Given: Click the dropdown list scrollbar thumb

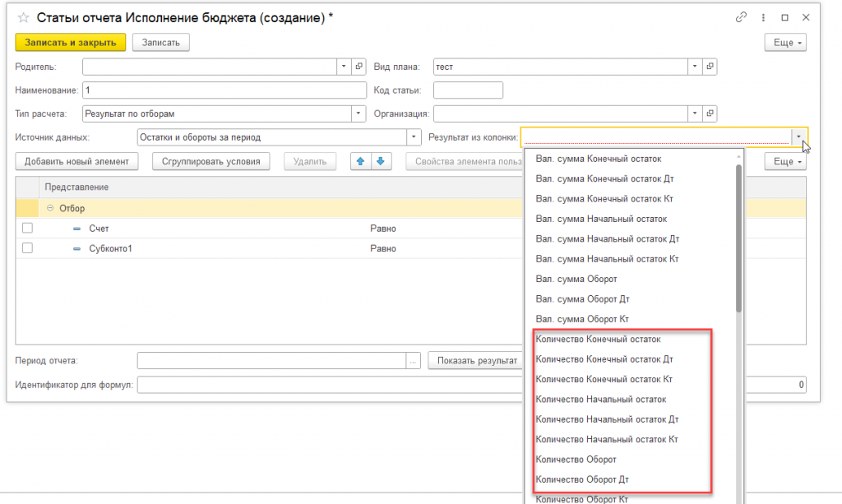Looking at the screenshot, I should click(x=739, y=238).
